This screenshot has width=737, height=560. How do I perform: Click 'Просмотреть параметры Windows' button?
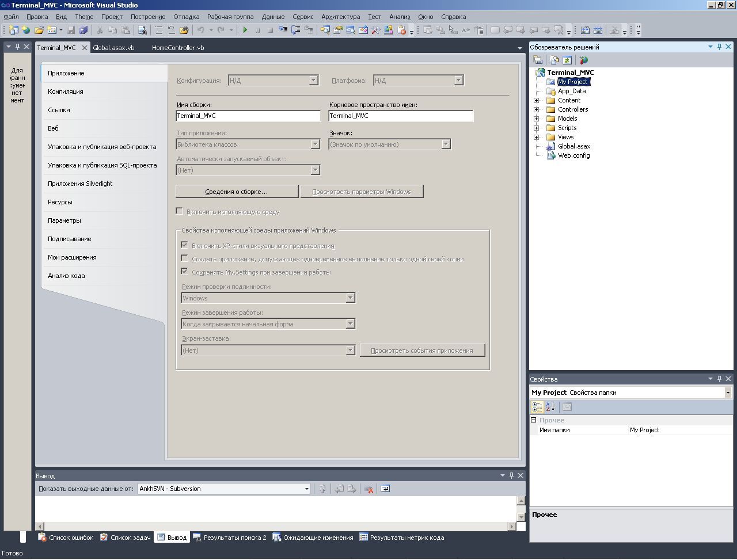[x=362, y=192]
